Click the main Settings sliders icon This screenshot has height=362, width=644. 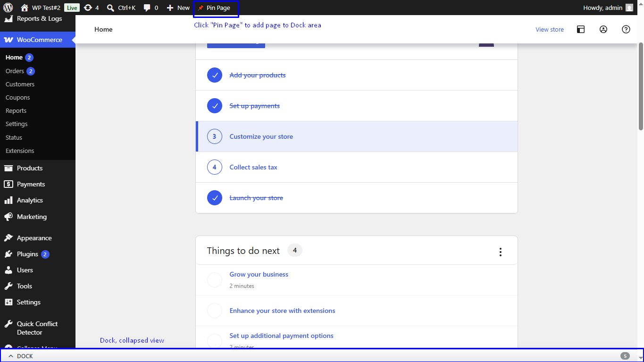(x=8, y=302)
